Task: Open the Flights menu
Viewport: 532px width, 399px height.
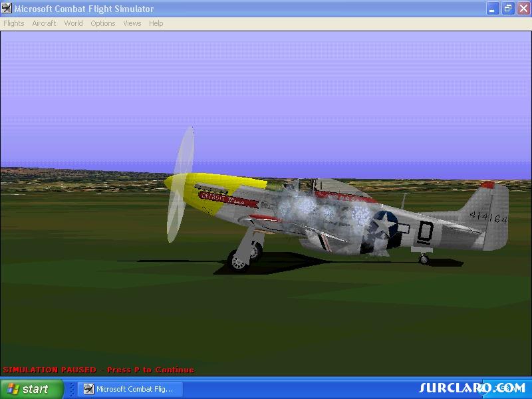Action: pyautogui.click(x=14, y=23)
